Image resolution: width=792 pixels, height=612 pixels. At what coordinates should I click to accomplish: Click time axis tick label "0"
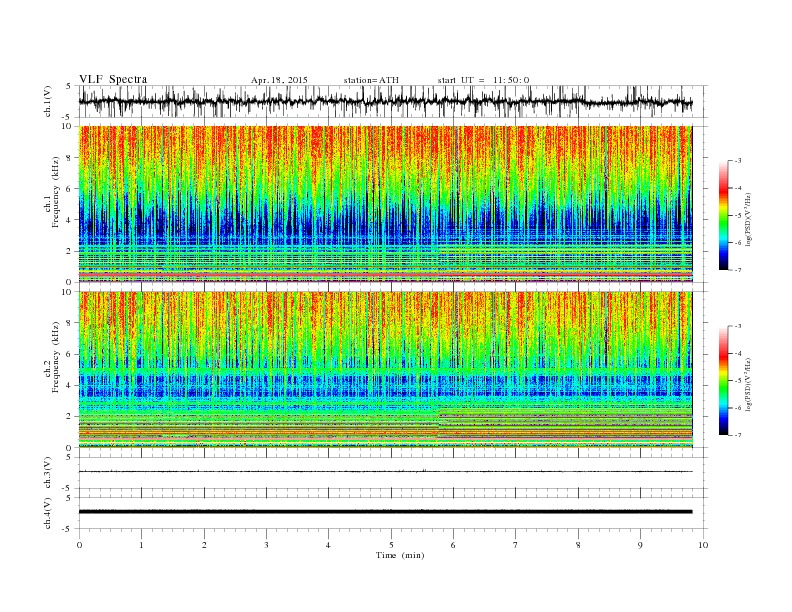pyautogui.click(x=79, y=545)
